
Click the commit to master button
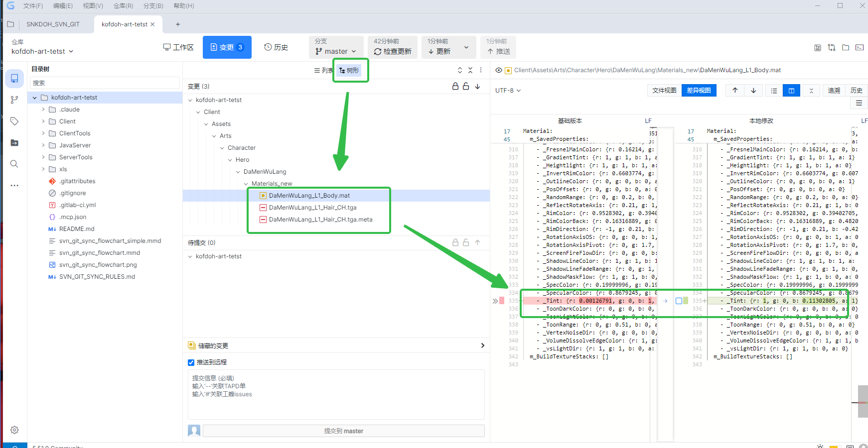tap(344, 431)
